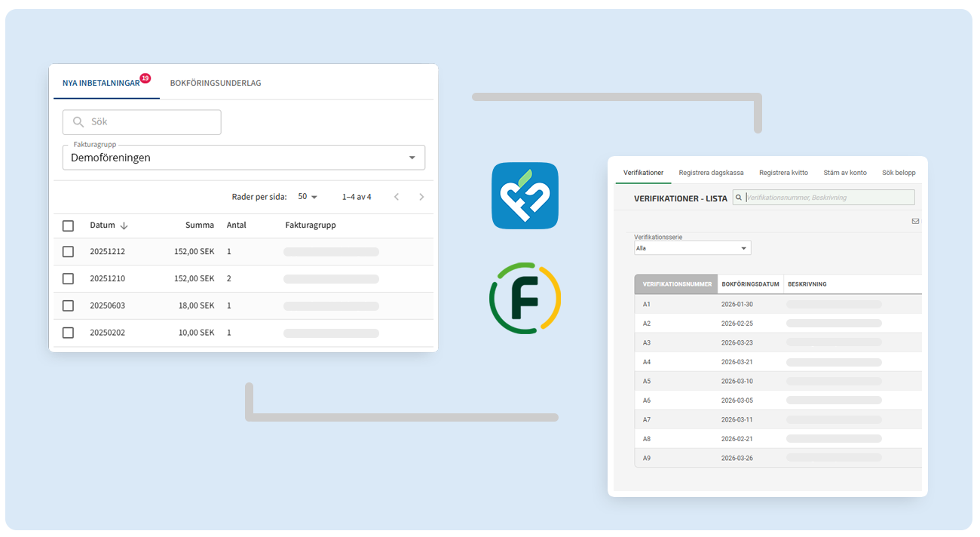Check the row dated 20250603
This screenshot has height=537, width=980.
(x=68, y=305)
